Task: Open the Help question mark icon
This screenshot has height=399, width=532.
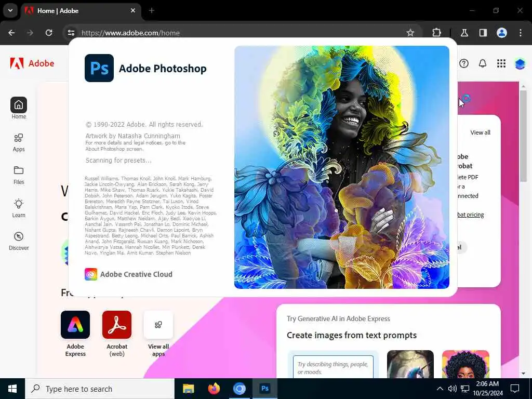Action: click(464, 63)
